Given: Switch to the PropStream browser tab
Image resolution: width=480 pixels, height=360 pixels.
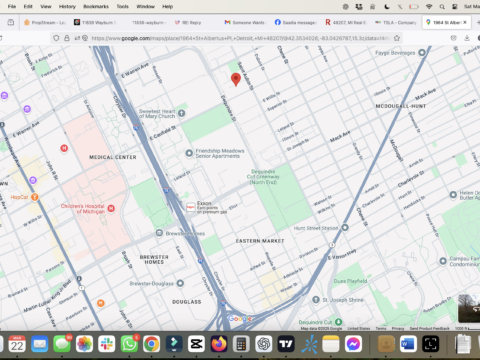Looking at the screenshot, I should point(45,22).
